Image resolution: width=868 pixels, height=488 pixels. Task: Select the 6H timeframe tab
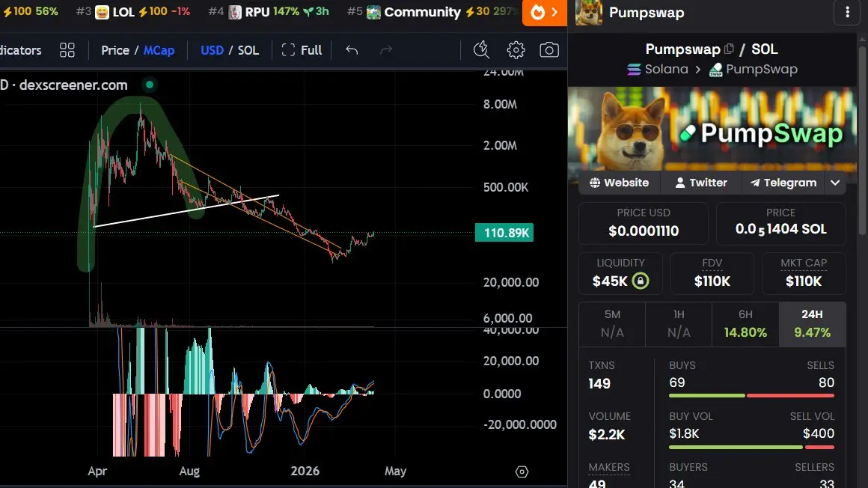[x=745, y=325]
